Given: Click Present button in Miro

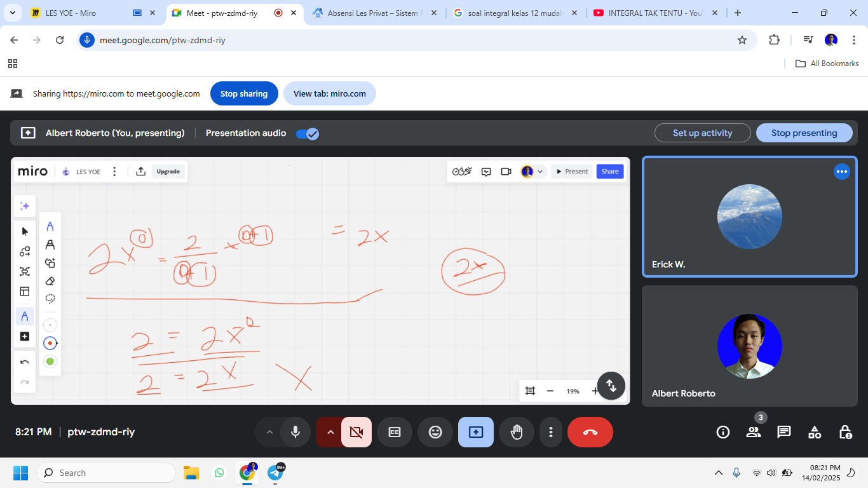Looking at the screenshot, I should [x=572, y=172].
